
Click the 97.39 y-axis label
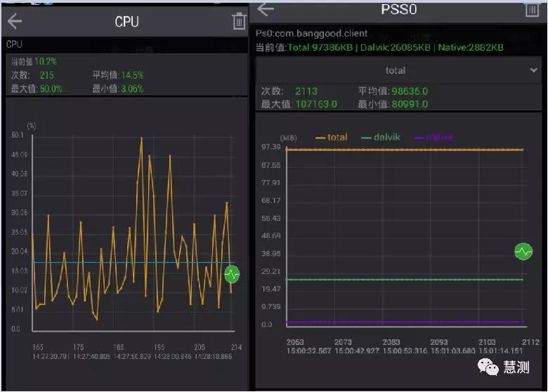(270, 147)
